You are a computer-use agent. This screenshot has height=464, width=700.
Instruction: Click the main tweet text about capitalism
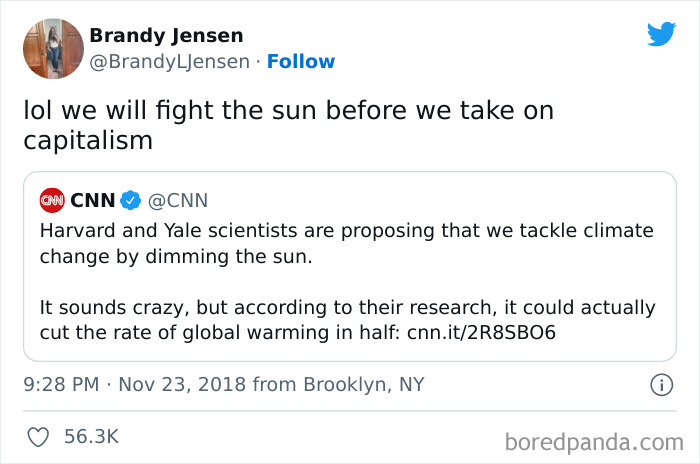(x=288, y=125)
